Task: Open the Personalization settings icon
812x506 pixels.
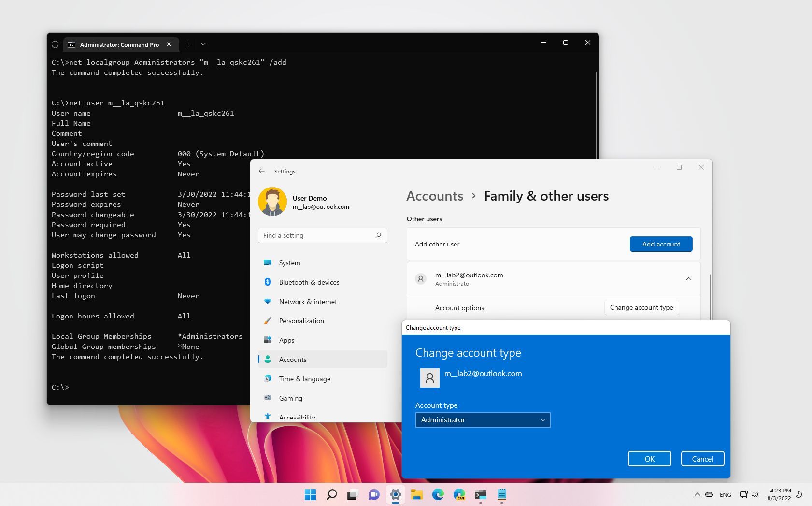Action: 268,321
